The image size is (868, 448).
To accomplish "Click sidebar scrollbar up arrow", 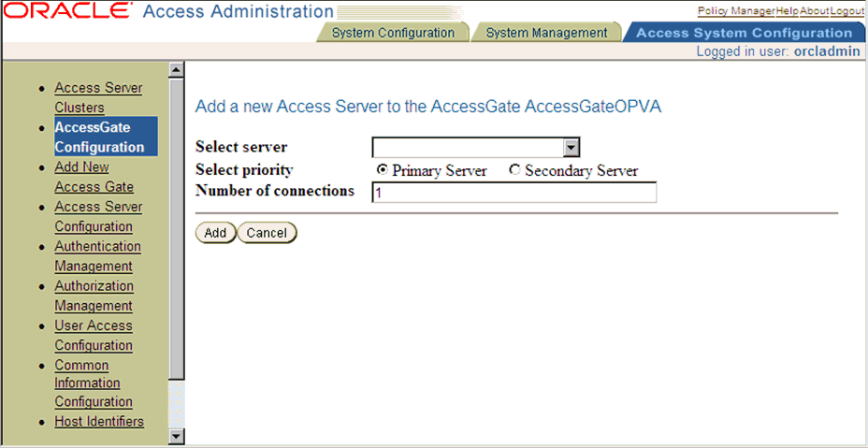I will point(177,69).
